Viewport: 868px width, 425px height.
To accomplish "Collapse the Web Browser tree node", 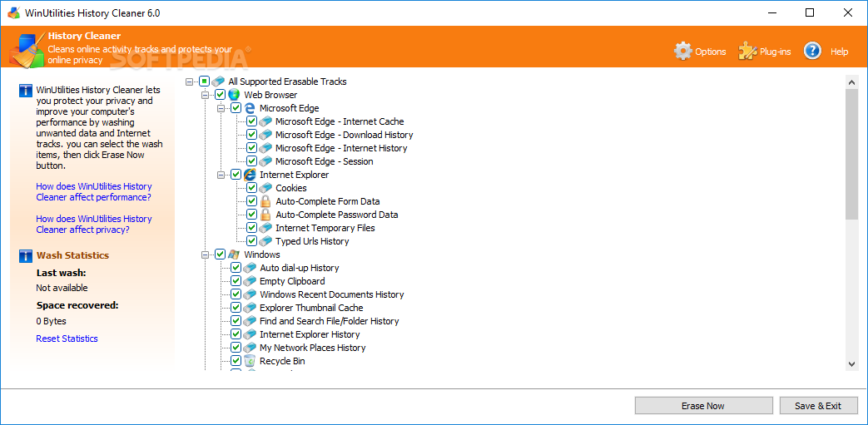I will [206, 95].
